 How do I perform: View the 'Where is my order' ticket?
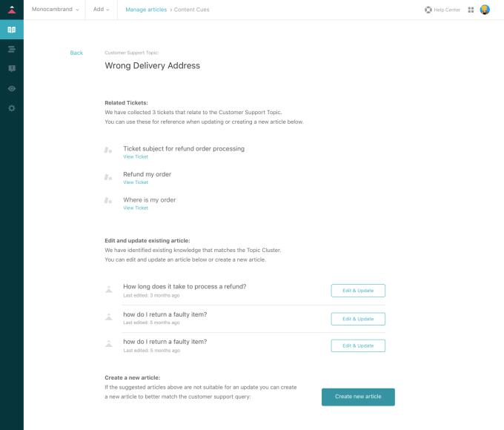tap(136, 208)
